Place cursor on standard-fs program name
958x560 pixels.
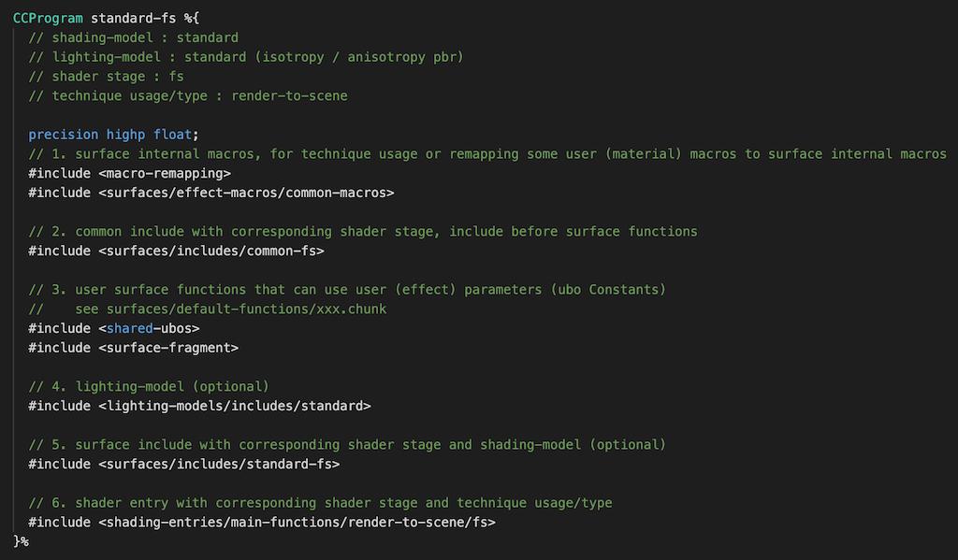133,19
